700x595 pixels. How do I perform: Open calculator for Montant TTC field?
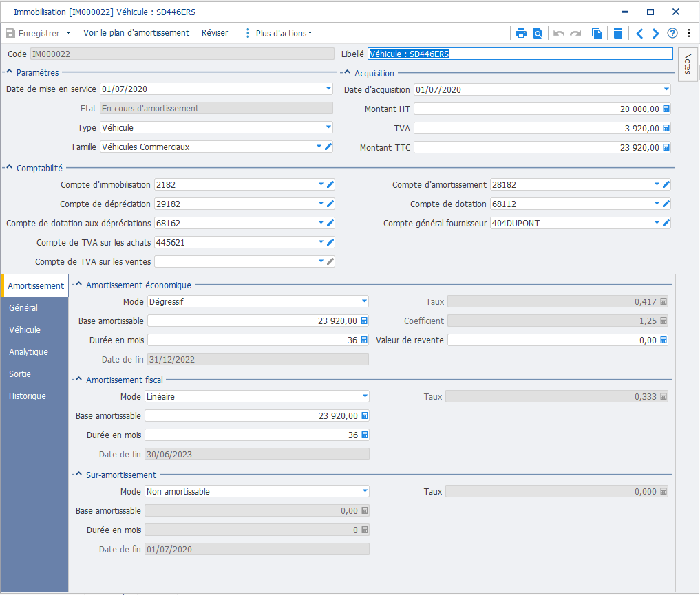[x=666, y=148]
